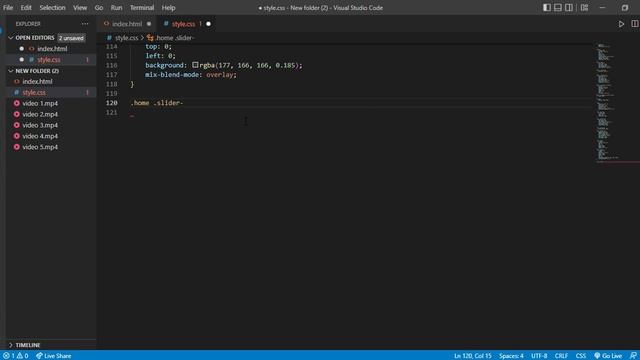The width and height of the screenshot is (640, 360).
Task: Open notifications bell in status bar
Action: (x=633, y=356)
